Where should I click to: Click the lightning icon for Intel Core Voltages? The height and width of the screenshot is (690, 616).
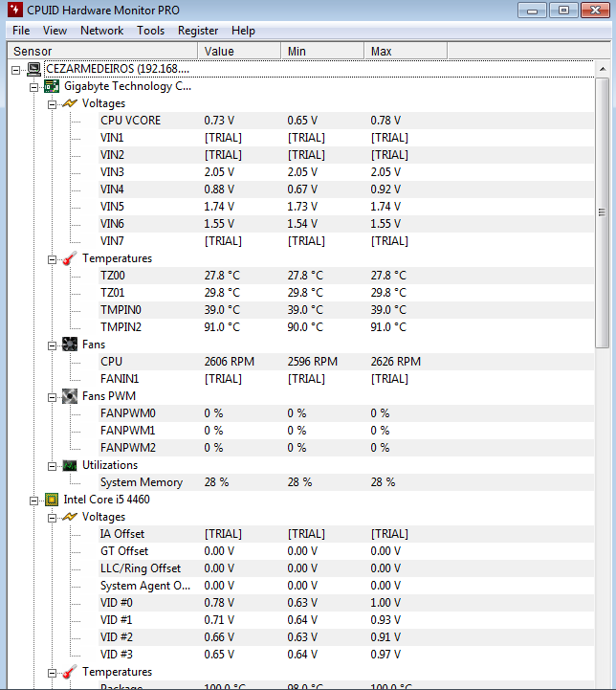tap(70, 517)
